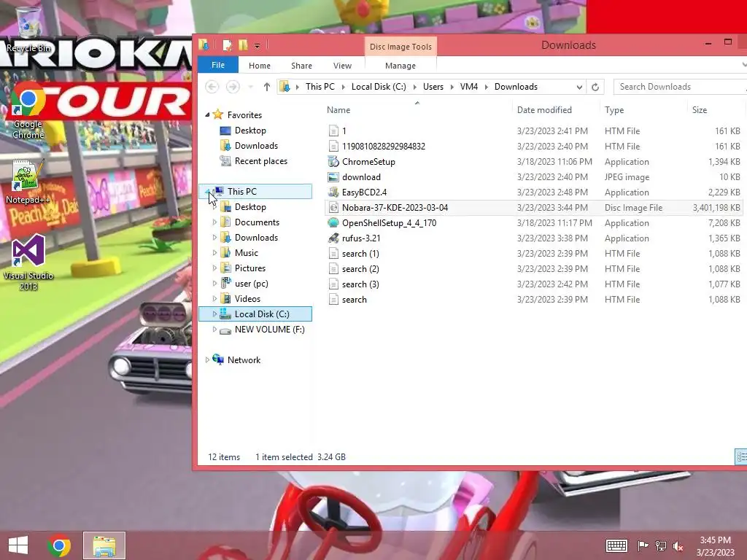747x560 pixels.
Task: Expand Music under This PC
Action: coord(214,253)
